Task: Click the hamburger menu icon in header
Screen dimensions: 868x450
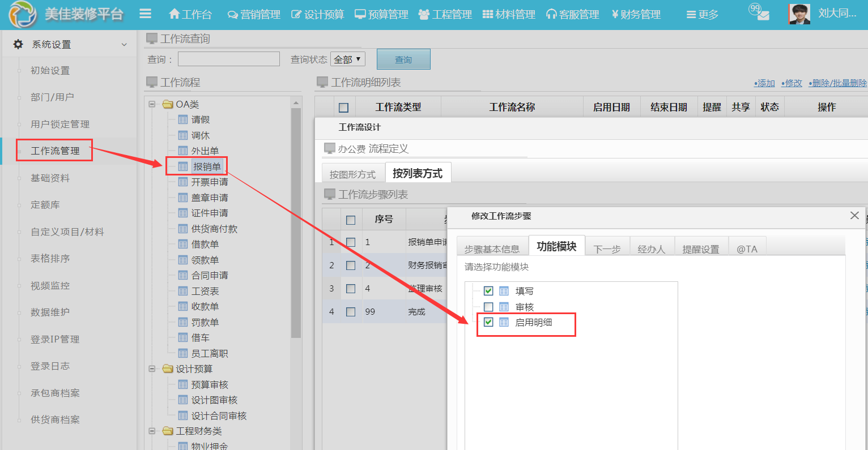Action: (146, 14)
